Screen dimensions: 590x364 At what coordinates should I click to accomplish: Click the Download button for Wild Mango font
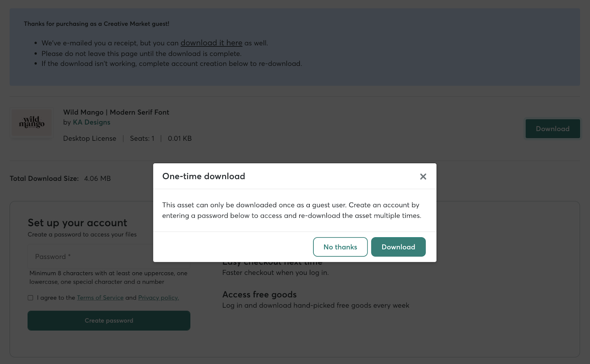552,129
